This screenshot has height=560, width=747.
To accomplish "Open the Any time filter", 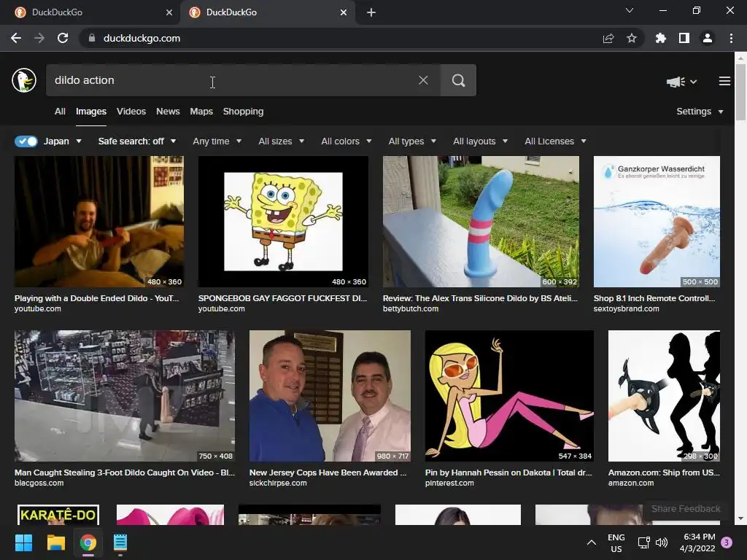I will coord(217,141).
